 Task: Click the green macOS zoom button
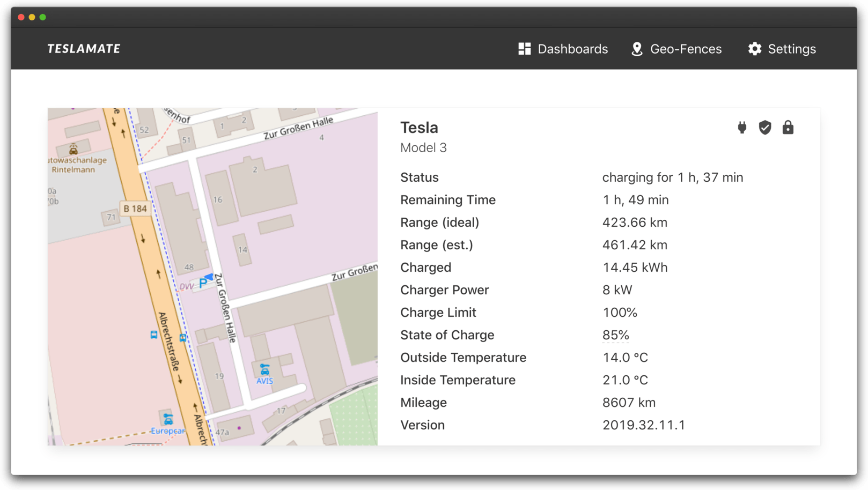pos(42,17)
